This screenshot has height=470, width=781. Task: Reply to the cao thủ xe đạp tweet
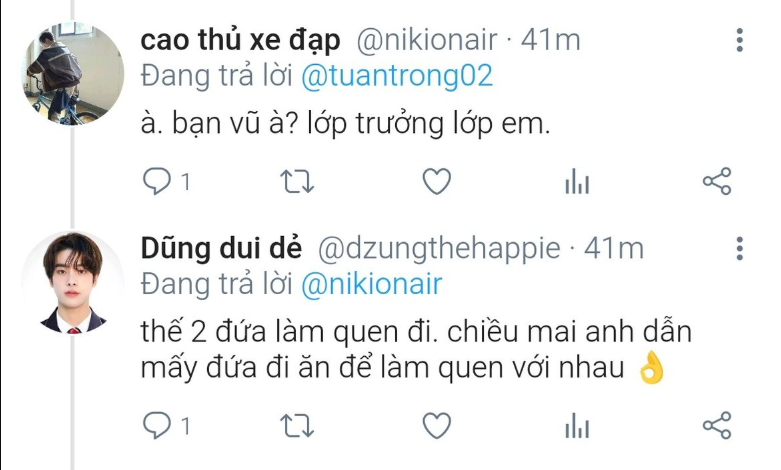pos(157,181)
